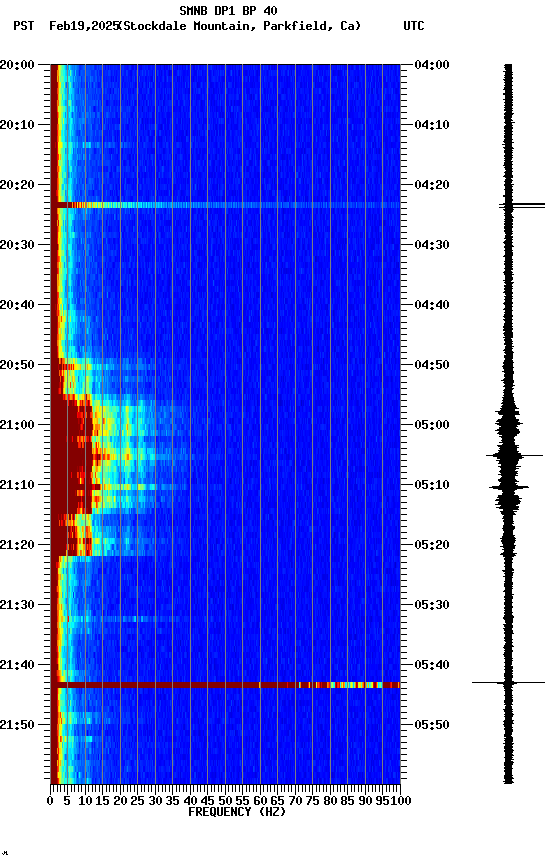This screenshot has height=864, width=552.
Task: Click the 04:20 UTC time label
Action: (432, 185)
